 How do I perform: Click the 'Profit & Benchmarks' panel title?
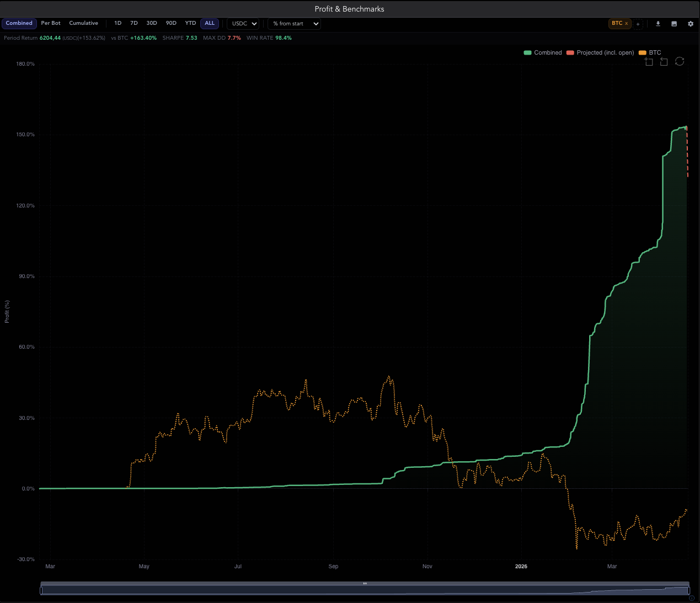(350, 9)
